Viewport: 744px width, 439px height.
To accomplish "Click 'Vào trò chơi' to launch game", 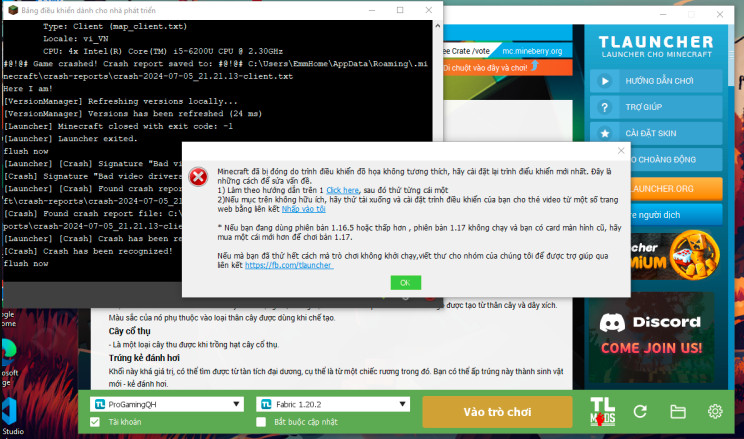I will point(497,412).
